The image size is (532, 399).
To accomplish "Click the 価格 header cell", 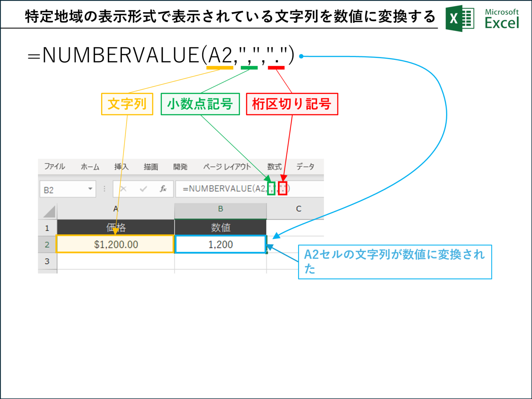I will (x=116, y=228).
